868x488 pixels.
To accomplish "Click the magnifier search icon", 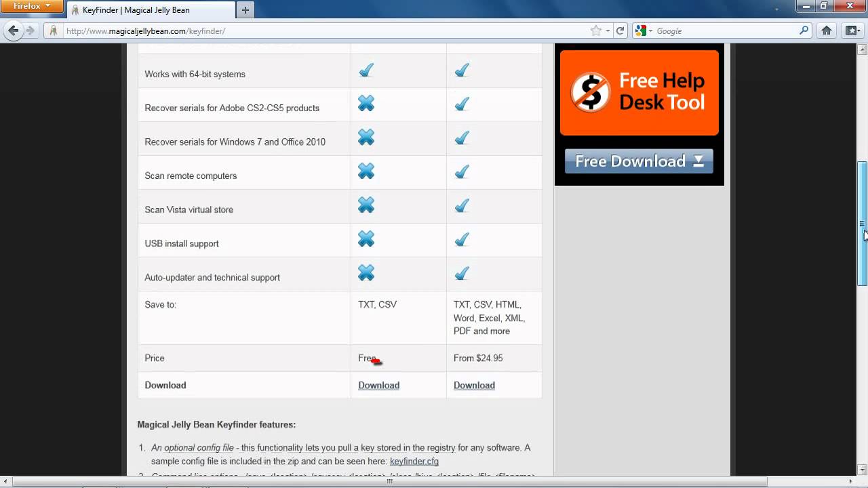I will pyautogui.click(x=804, y=30).
